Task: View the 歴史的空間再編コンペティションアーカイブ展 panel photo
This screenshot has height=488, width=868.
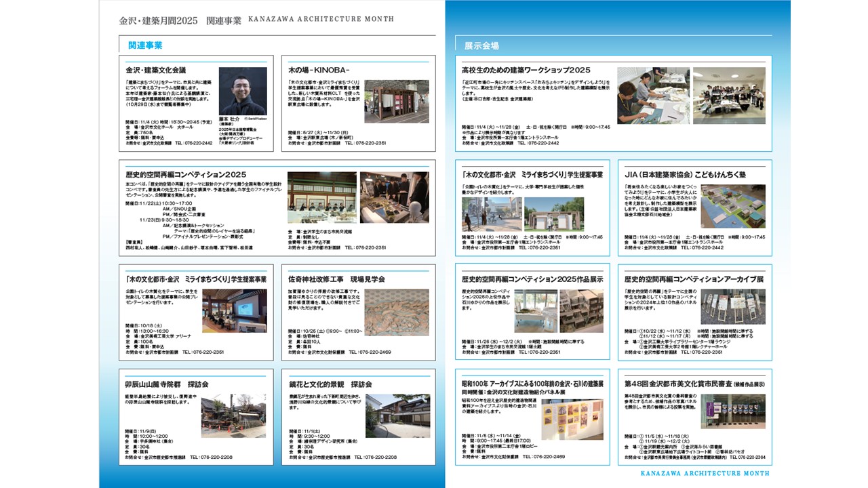Action: point(734,305)
